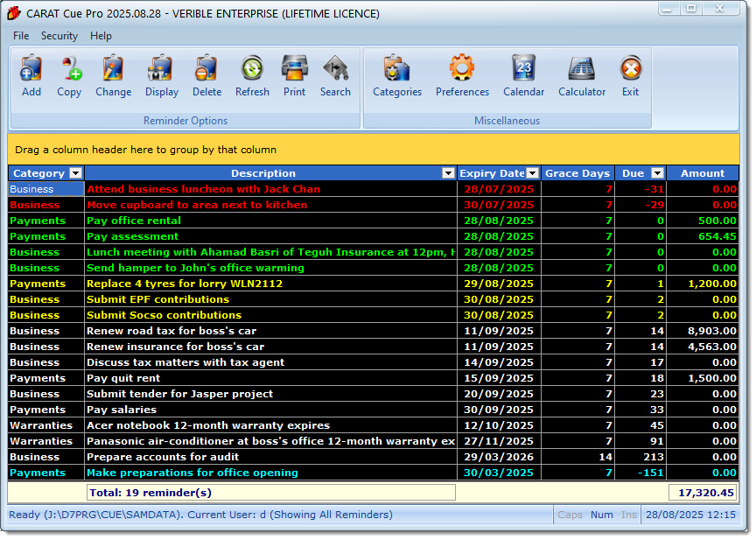This screenshot has height=540, width=756.
Task: Click the Caps indicator in status bar
Action: (x=570, y=515)
